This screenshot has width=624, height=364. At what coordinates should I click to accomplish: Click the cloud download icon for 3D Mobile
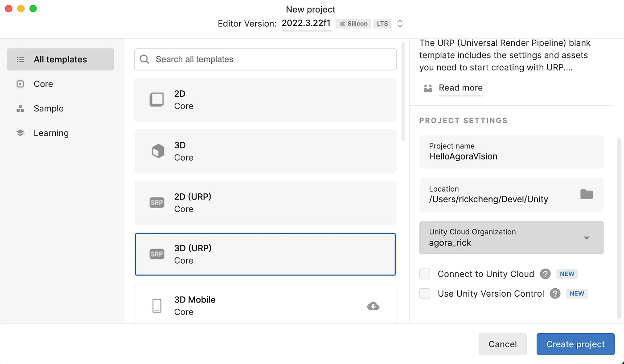tap(373, 306)
